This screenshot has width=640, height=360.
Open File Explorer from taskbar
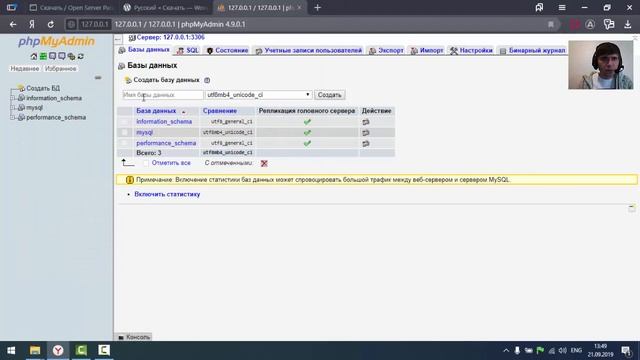(35, 350)
